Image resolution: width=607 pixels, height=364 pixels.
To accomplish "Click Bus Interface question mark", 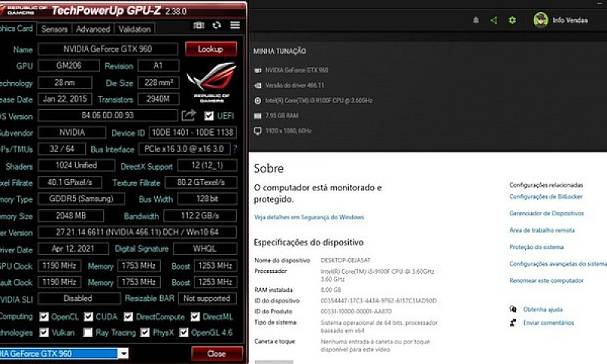I will click(x=234, y=149).
